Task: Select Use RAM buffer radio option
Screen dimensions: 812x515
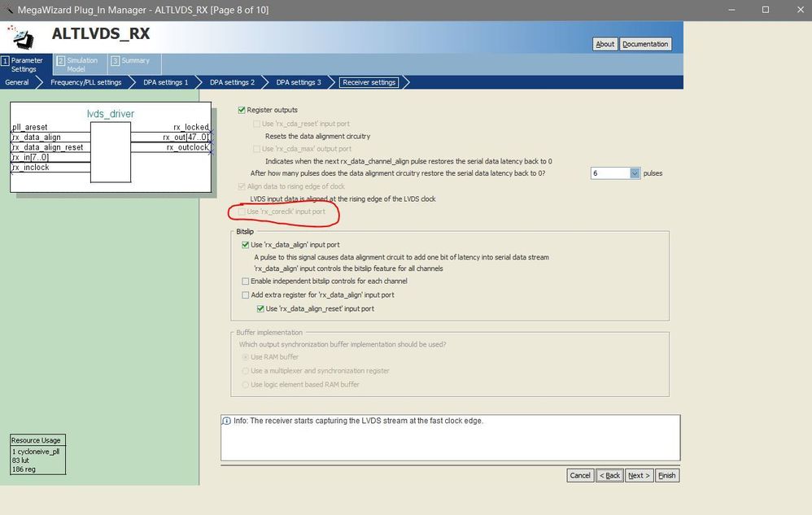Action: (246, 357)
